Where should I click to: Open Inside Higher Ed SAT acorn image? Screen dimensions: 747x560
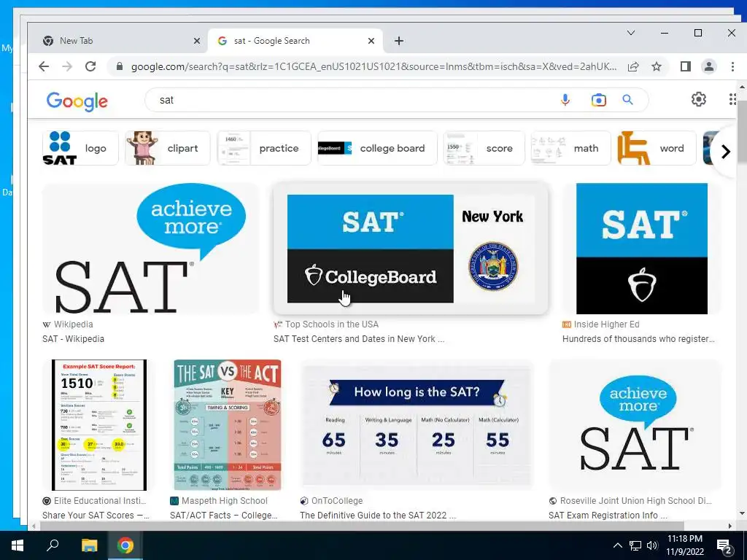[x=641, y=249]
